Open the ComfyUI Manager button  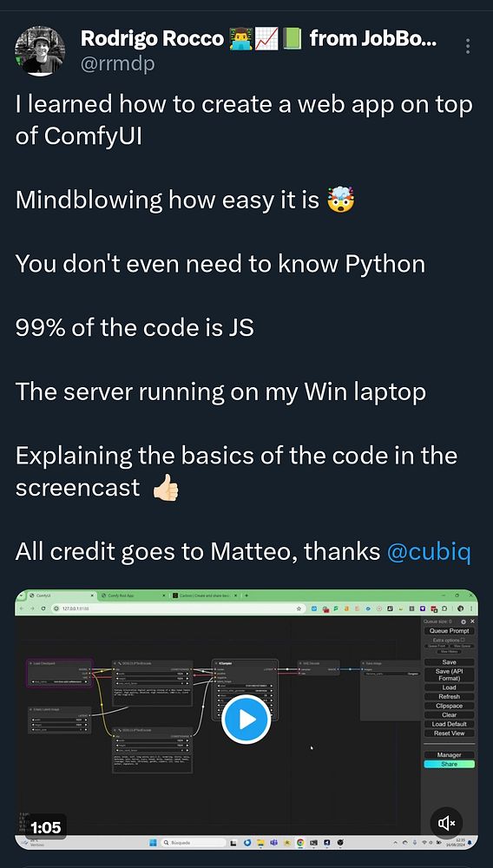pyautogui.click(x=450, y=755)
